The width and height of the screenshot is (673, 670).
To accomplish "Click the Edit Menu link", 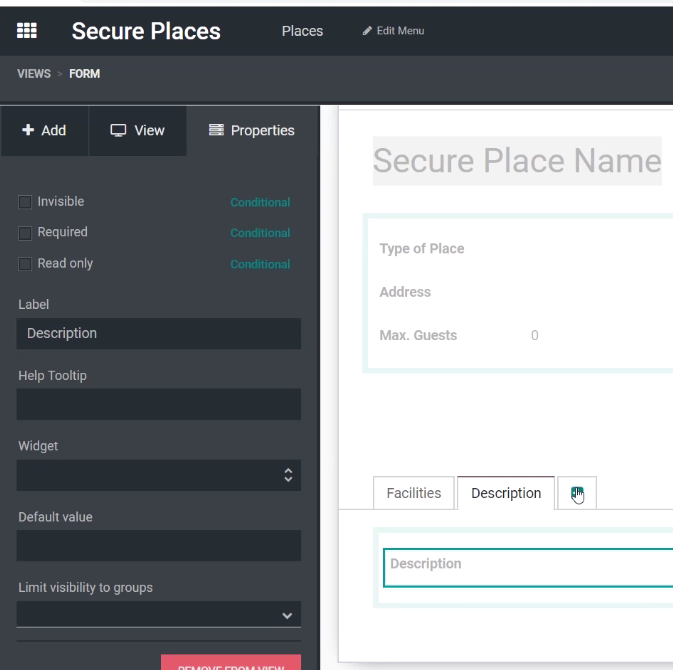I will coord(393,31).
